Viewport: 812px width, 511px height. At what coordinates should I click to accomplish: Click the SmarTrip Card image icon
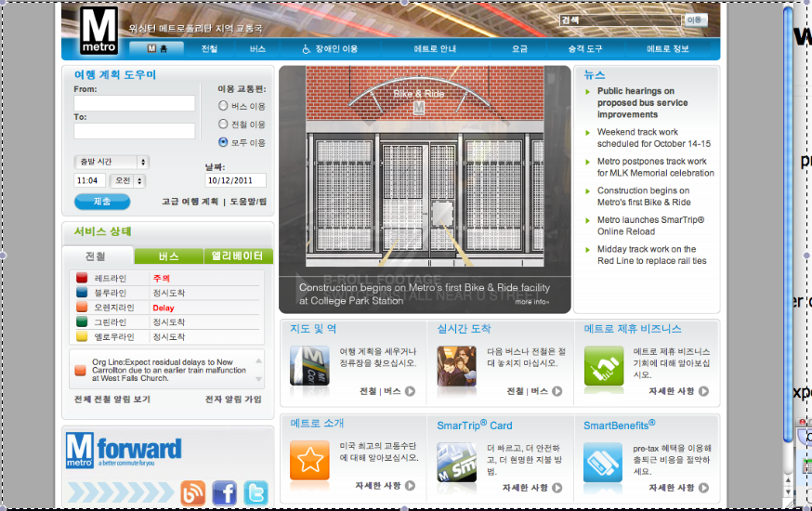point(456,462)
